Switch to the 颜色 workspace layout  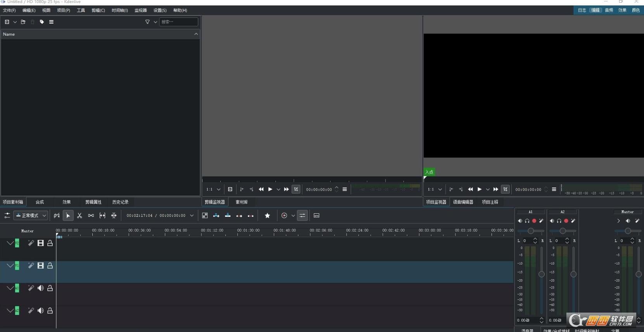636,10
